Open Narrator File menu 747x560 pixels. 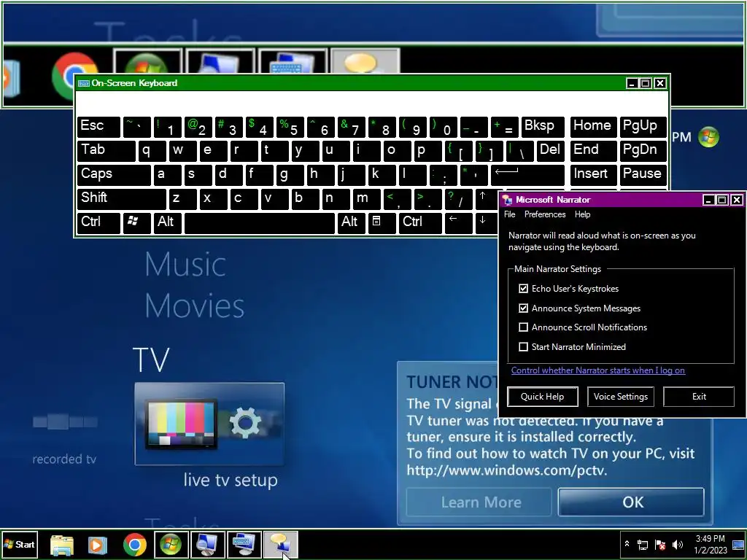510,214
